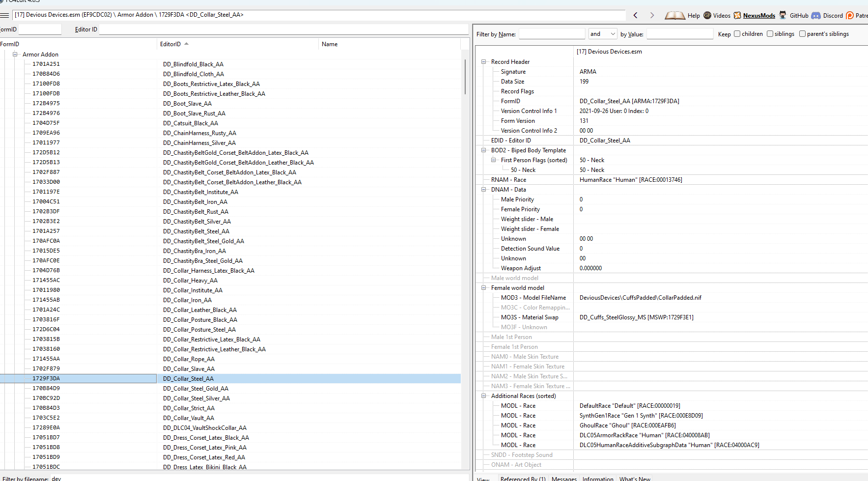The image size is (868, 481).
Task: Click the Data Size value 199
Action: [584, 82]
